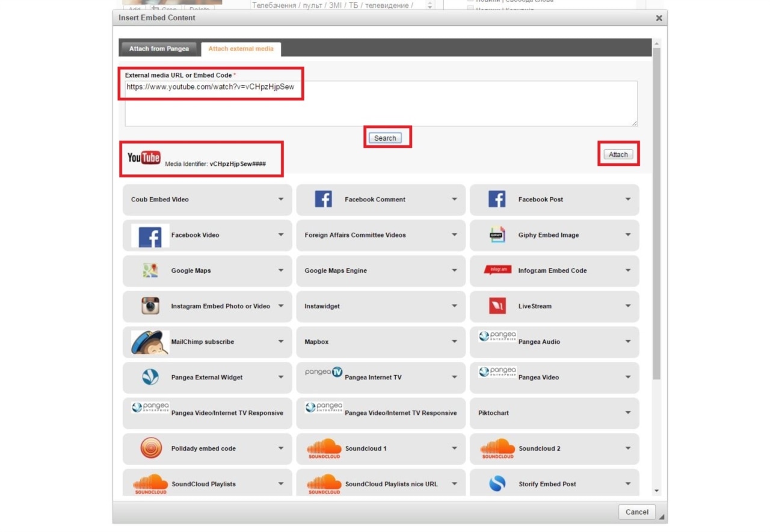Click the dialog's vertical scrollbar thumb
Viewport: 770px width, 532px height.
click(656, 213)
